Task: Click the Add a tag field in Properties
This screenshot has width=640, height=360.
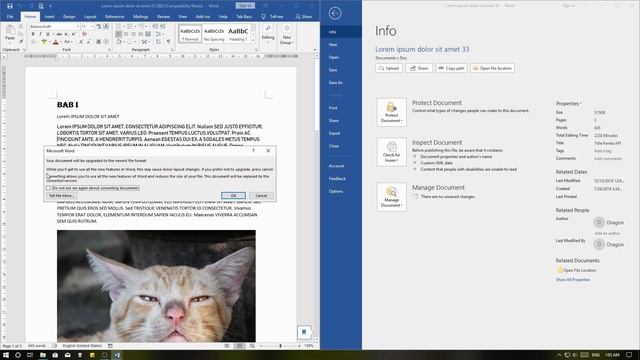Action: coord(602,151)
